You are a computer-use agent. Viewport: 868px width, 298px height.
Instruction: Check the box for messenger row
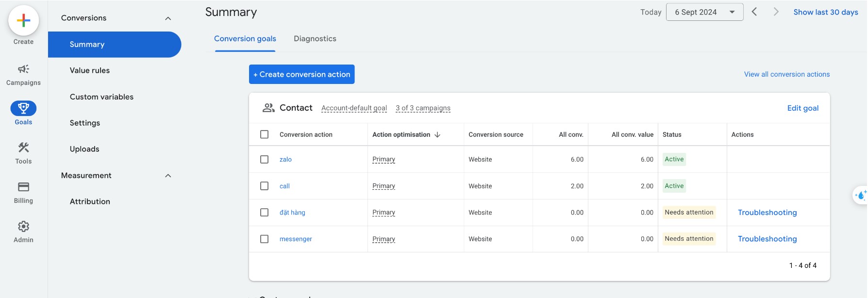pos(264,239)
